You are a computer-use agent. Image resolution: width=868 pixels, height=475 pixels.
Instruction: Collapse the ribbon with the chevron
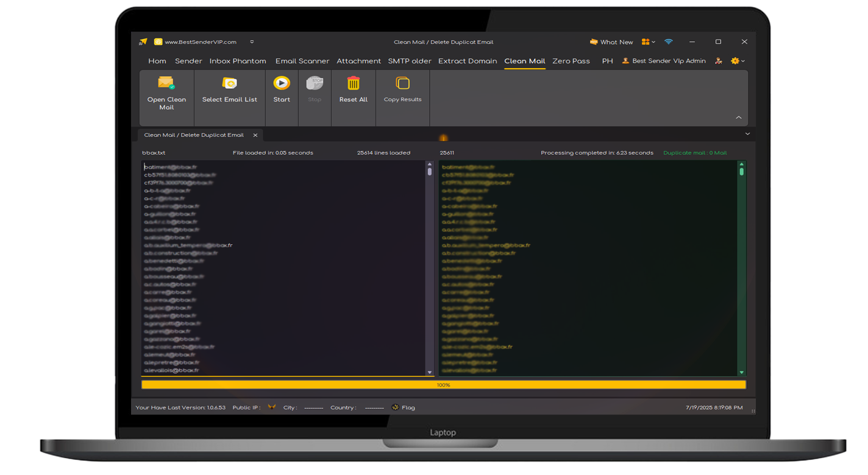pyautogui.click(x=738, y=118)
